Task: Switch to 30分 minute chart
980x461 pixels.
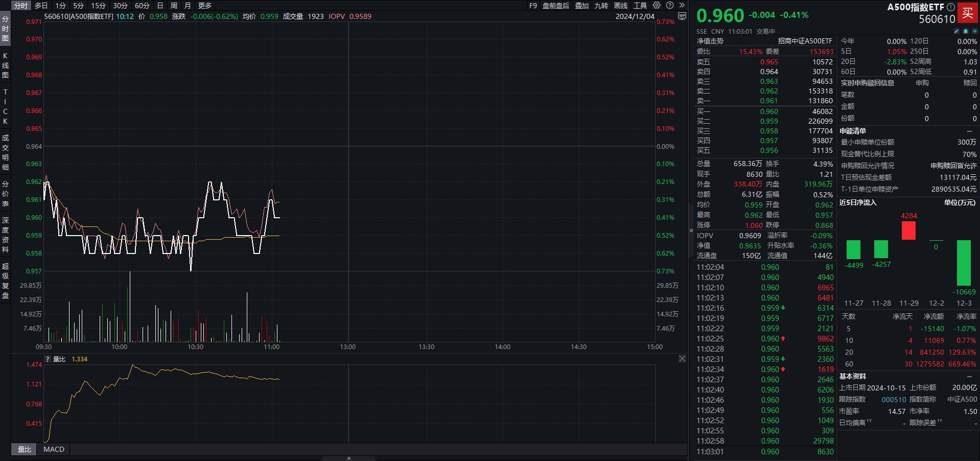Action: (120, 6)
